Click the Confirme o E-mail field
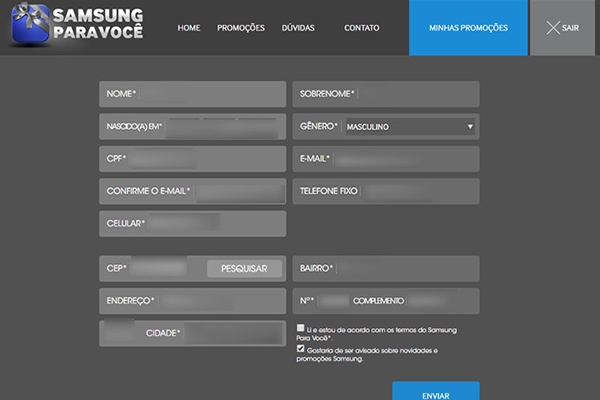Image resolution: width=600 pixels, height=400 pixels. click(192, 191)
